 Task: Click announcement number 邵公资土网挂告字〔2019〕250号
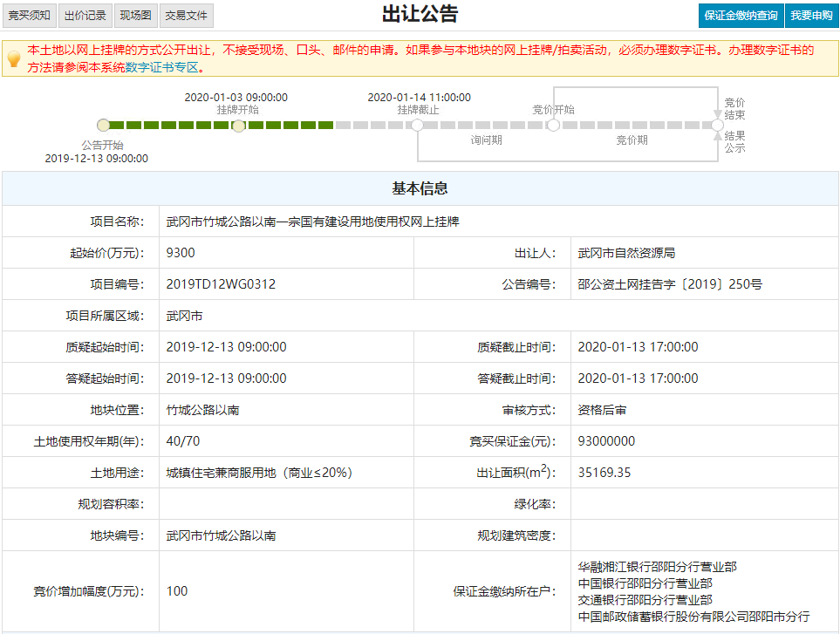[x=670, y=284]
